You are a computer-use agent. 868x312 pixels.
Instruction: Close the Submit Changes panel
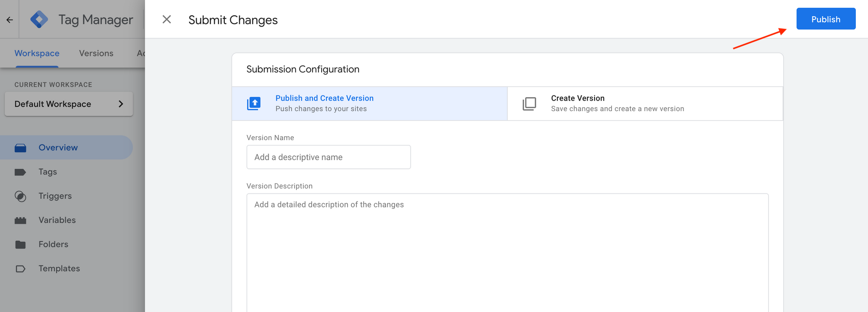coord(167,20)
